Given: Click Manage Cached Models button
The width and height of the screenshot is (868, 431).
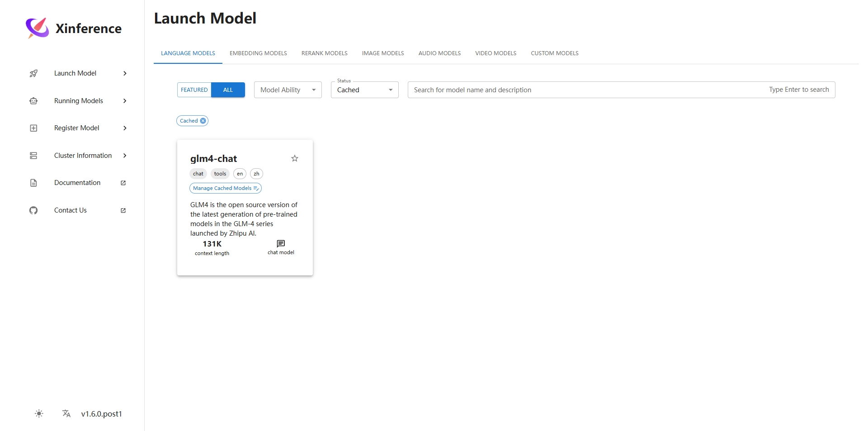Looking at the screenshot, I should tap(225, 188).
